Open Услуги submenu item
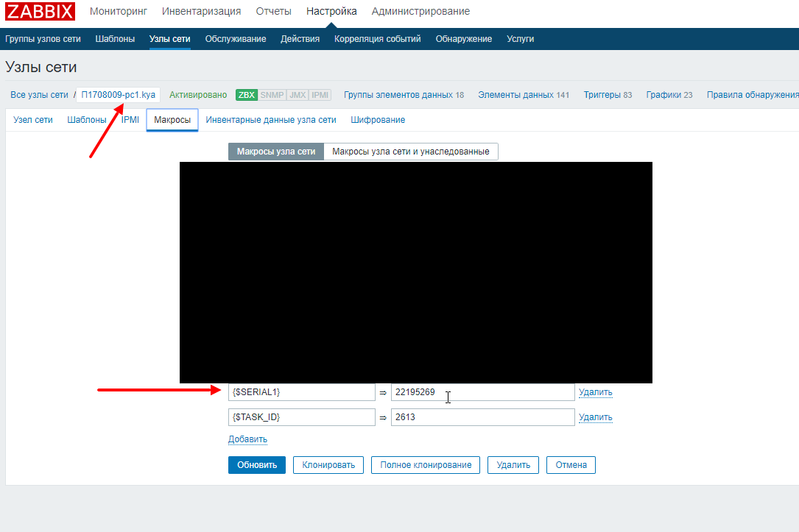 tap(520, 39)
